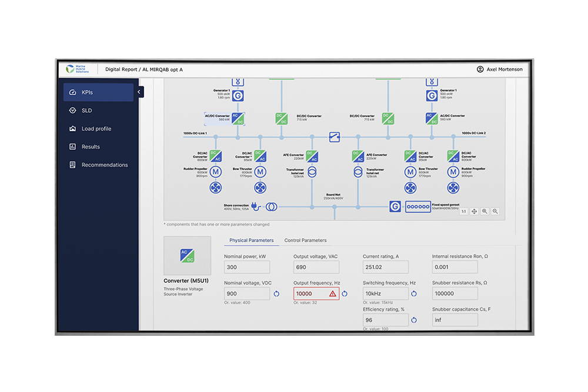Click the Efficiency rating, % field

386,320
